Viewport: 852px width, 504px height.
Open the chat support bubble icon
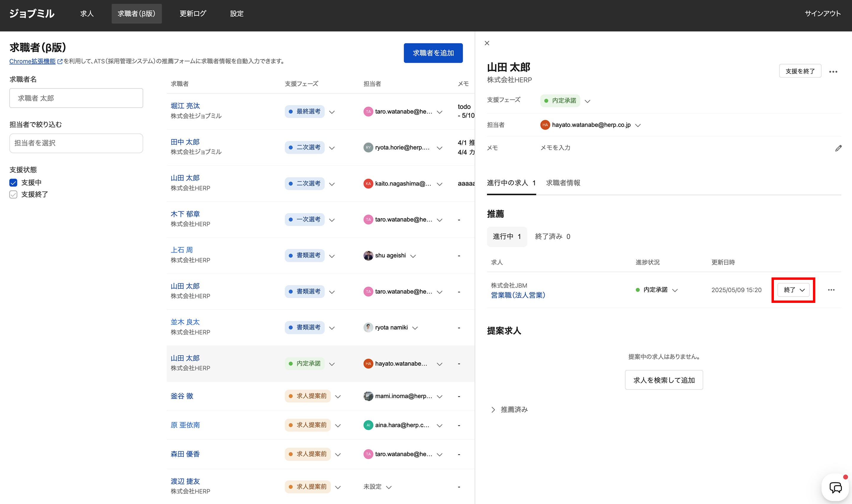(x=835, y=488)
